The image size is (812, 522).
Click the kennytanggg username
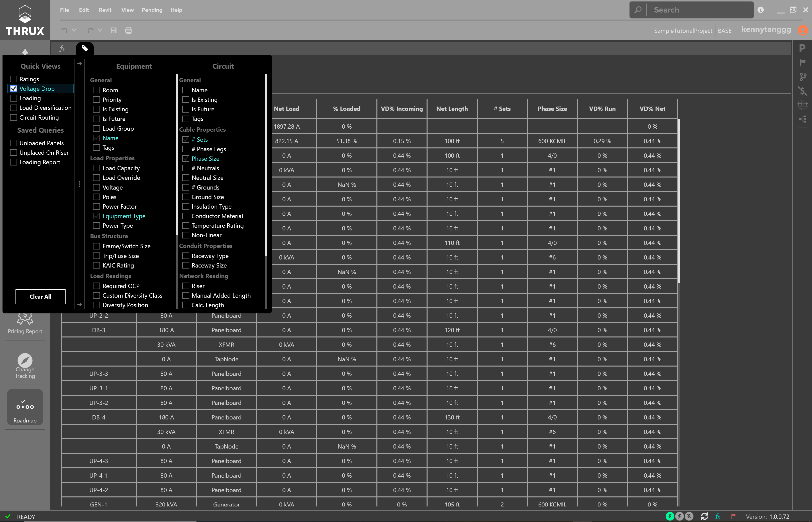coord(766,30)
